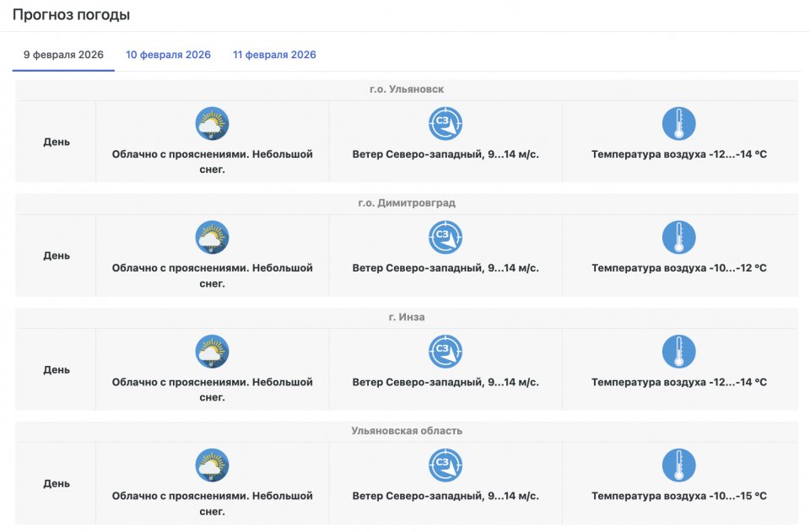Image resolution: width=810 pixels, height=532 pixels.
Task: Click the wind compass icon for Димитровград
Action: click(x=445, y=238)
